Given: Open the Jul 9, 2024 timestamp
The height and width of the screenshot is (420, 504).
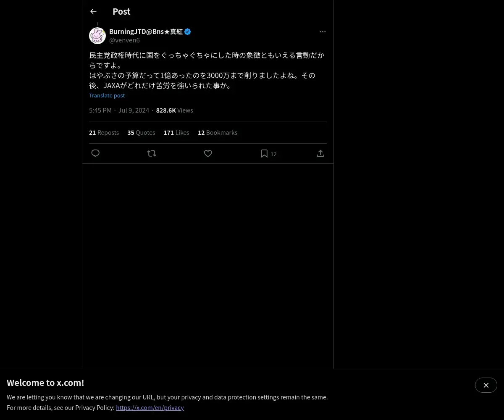Looking at the screenshot, I should click(134, 110).
